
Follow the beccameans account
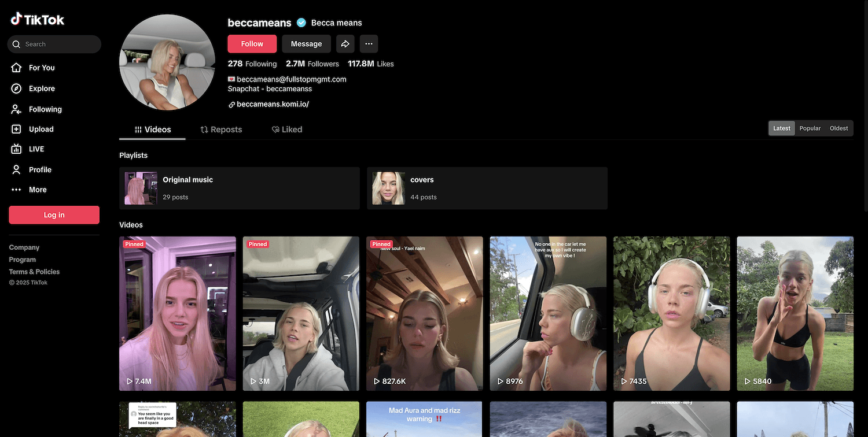(252, 44)
